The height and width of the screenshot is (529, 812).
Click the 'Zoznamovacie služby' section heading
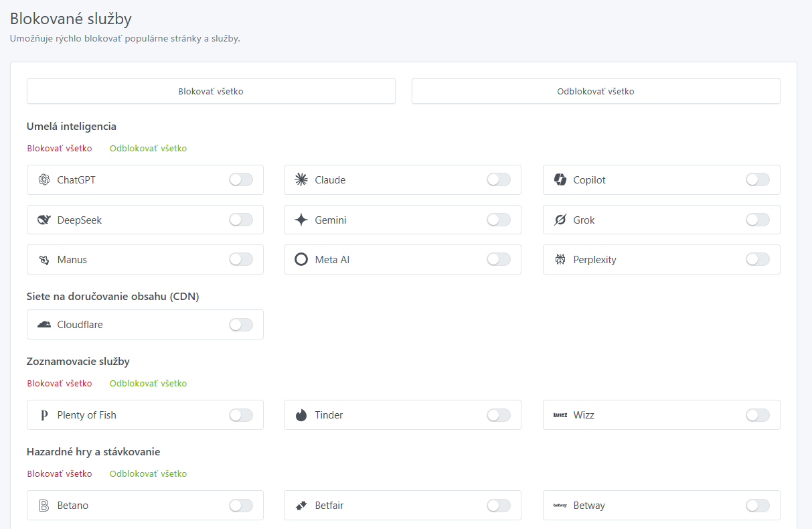coord(78,361)
